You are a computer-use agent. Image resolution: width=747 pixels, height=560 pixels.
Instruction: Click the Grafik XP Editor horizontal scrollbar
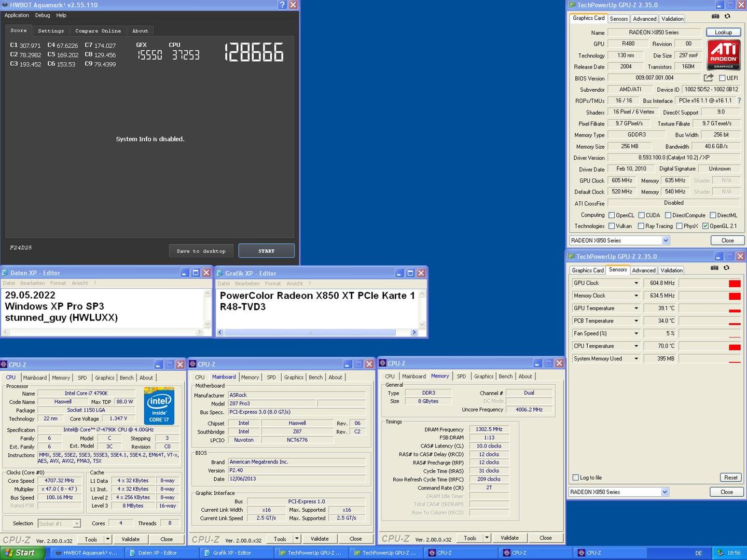pos(316,332)
